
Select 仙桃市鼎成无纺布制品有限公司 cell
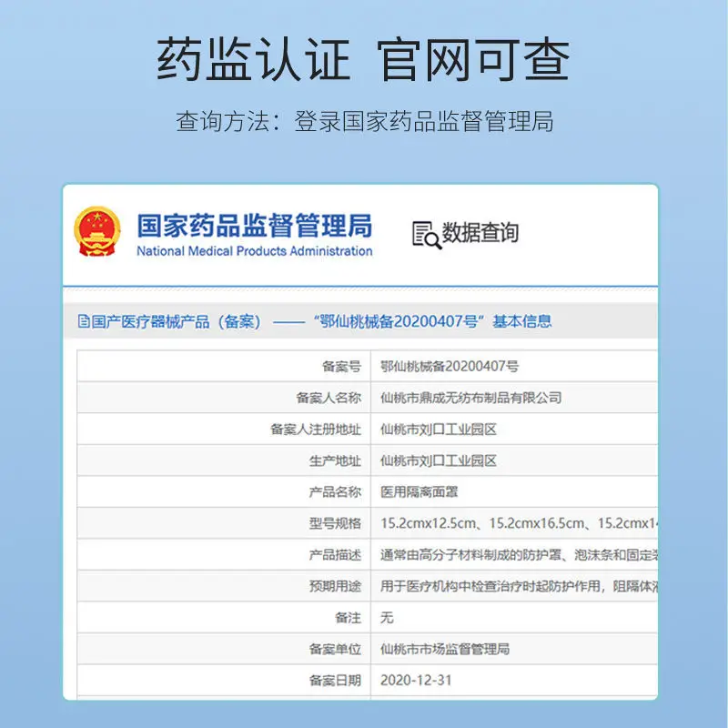click(471, 398)
